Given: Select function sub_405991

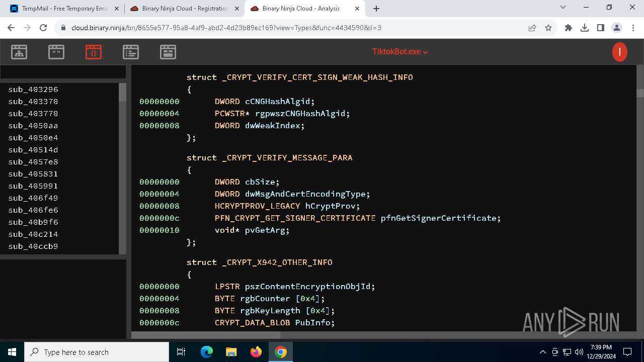Looking at the screenshot, I should (33, 186).
